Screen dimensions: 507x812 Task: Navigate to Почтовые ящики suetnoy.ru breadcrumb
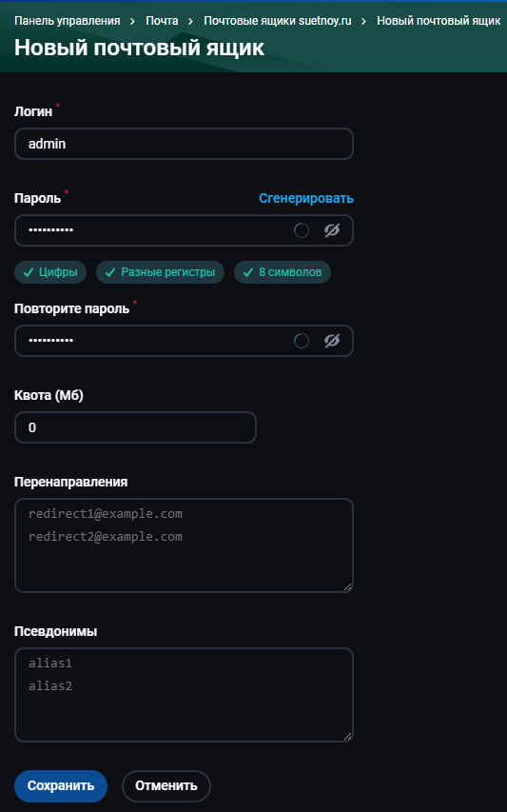click(x=278, y=21)
